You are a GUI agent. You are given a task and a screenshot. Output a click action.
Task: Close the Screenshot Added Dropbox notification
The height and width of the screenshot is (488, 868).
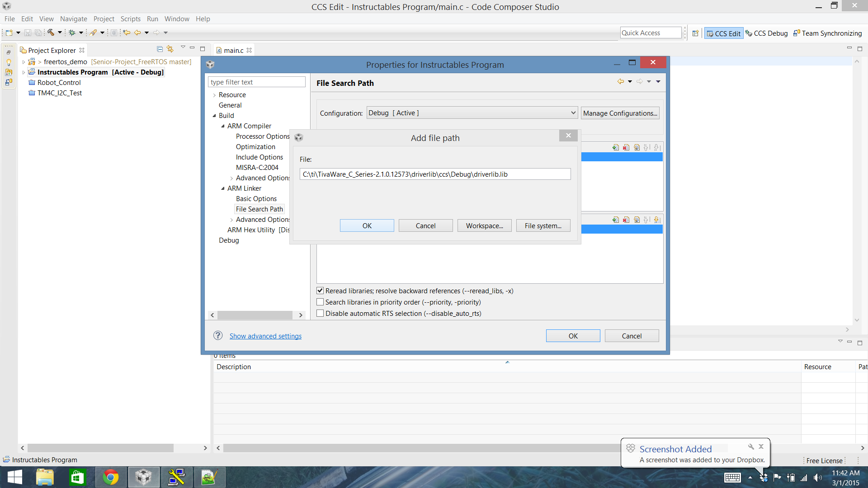[x=761, y=446]
